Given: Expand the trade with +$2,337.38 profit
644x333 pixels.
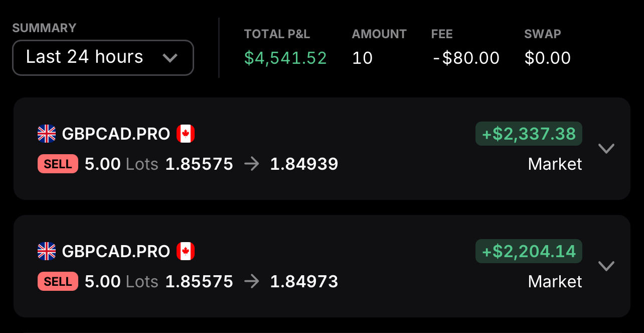Looking at the screenshot, I should [x=606, y=149].
